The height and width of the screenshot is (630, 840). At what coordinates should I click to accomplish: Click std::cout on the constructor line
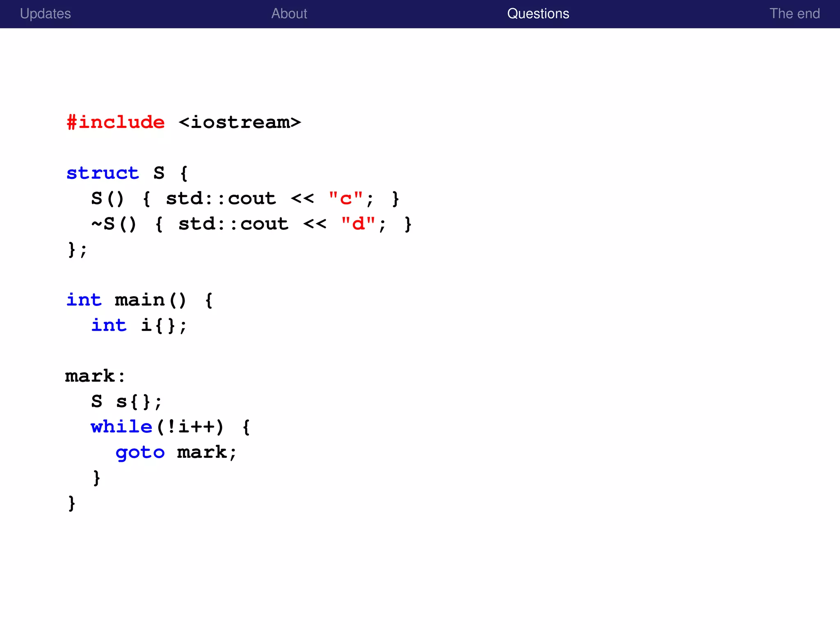click(221, 199)
